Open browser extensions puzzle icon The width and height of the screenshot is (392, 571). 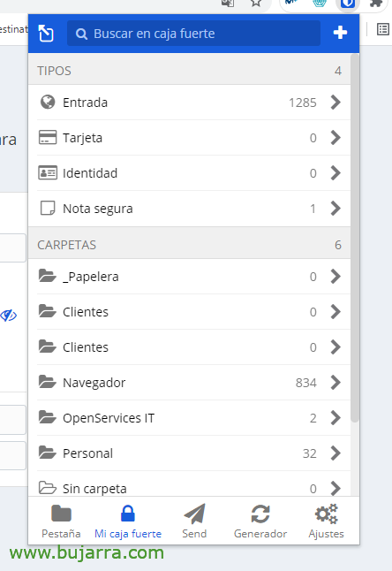click(375, 4)
